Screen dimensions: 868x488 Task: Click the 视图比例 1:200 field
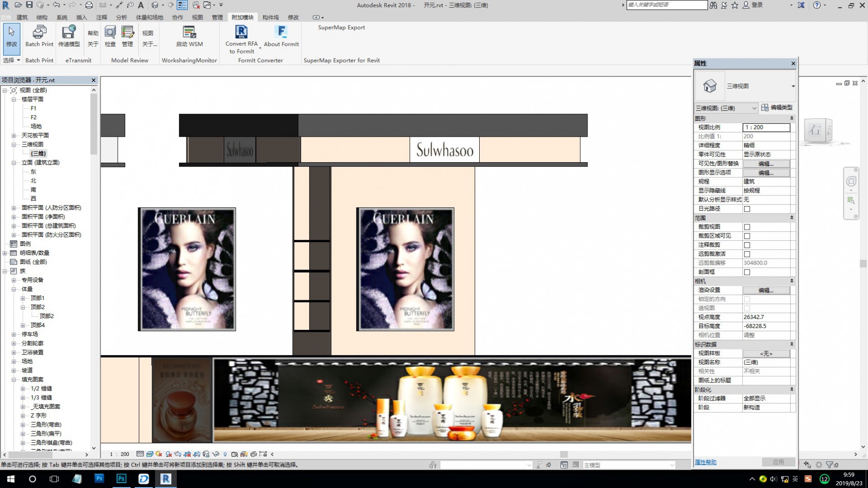(766, 127)
